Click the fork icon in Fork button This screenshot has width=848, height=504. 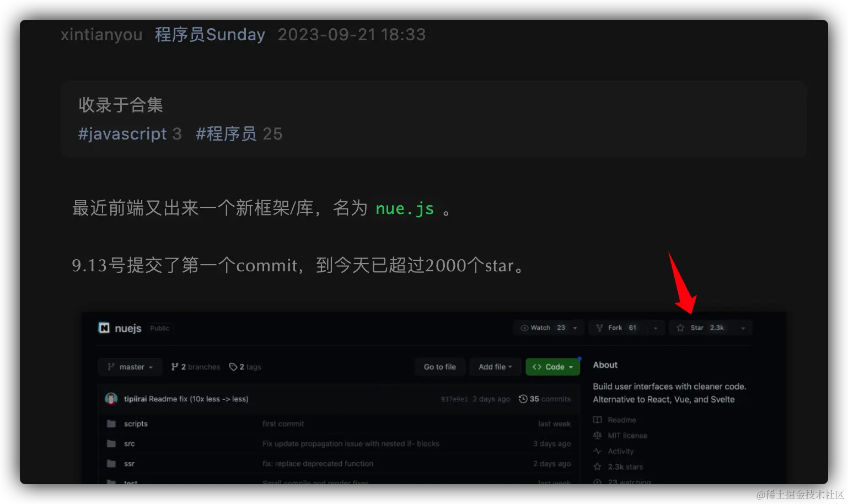[599, 328]
